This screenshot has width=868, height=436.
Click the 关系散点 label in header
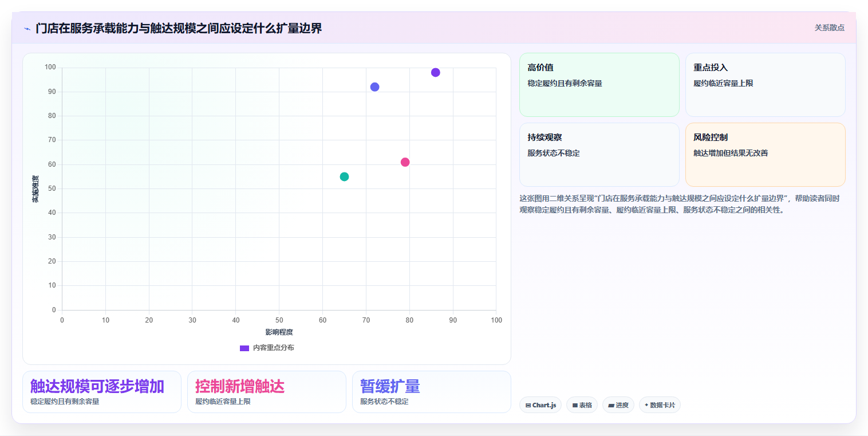[x=829, y=28]
